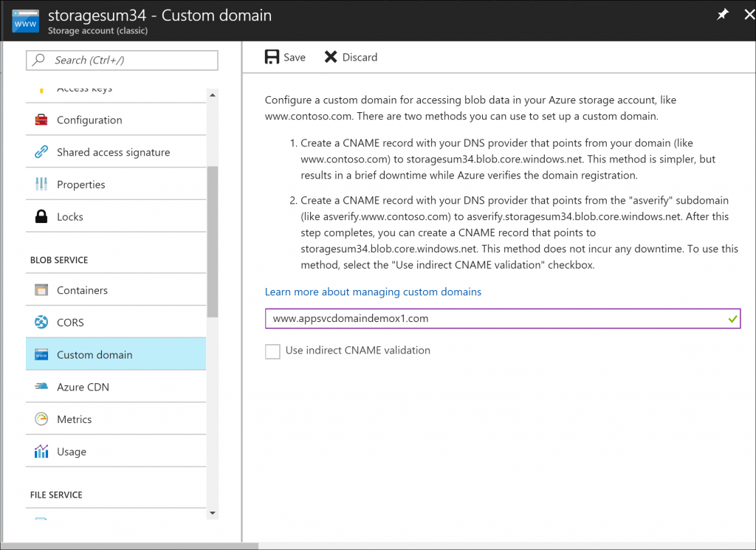This screenshot has height=550, width=756.
Task: Click the Shared access signature link icon
Action: click(41, 153)
